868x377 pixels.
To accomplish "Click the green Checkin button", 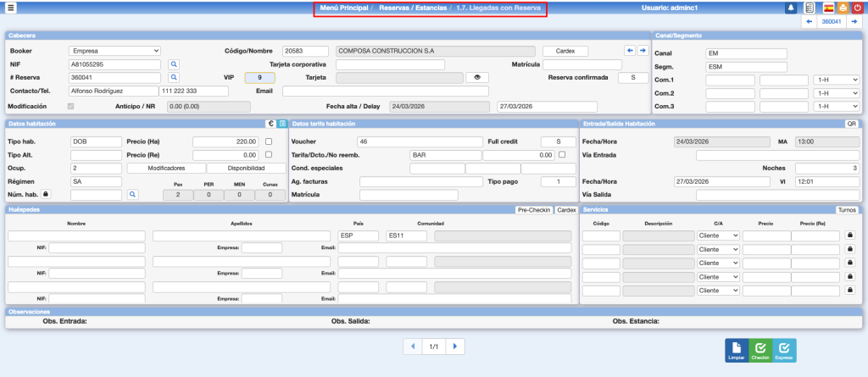I will click(x=760, y=350).
